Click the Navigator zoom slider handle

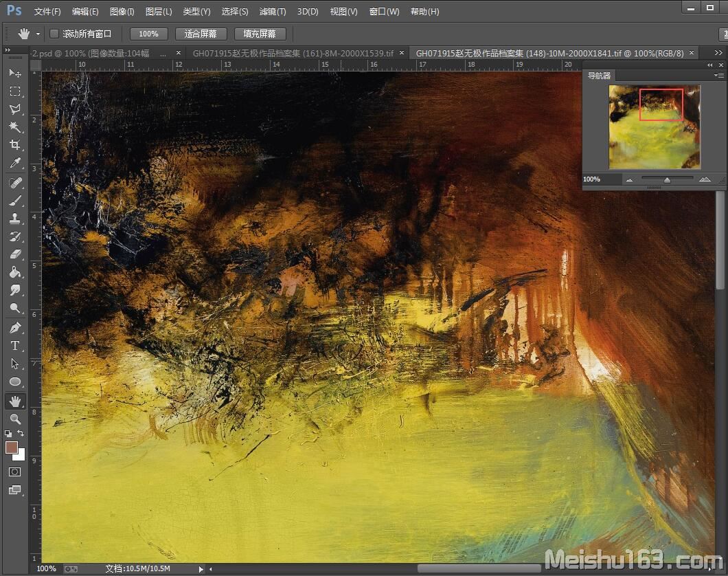click(667, 180)
